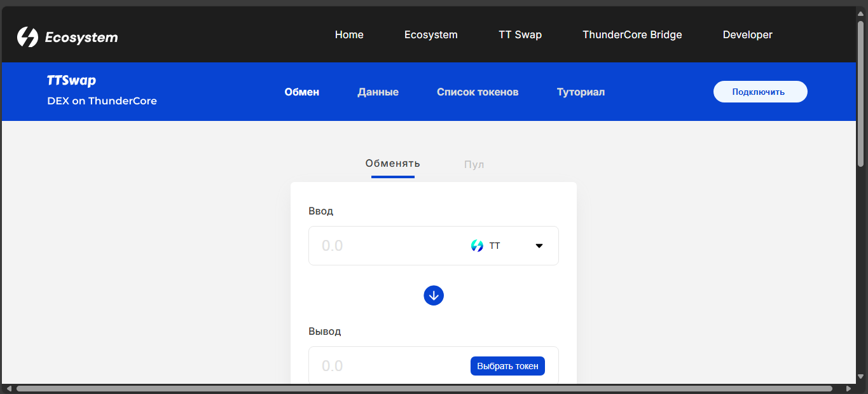Click the ThunderCore Ecosystem logo
Viewport: 868px width, 394px height.
tap(67, 37)
